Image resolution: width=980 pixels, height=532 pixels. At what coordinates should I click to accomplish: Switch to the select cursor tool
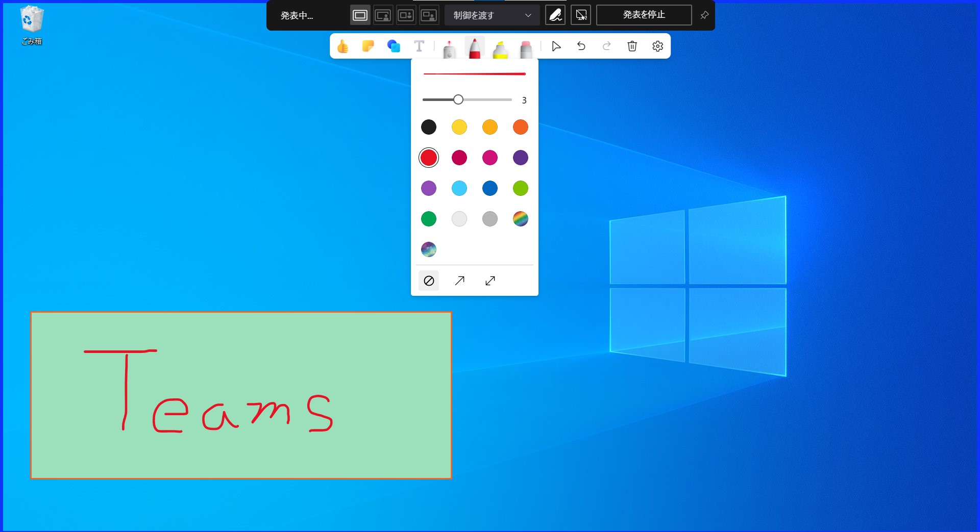click(556, 46)
